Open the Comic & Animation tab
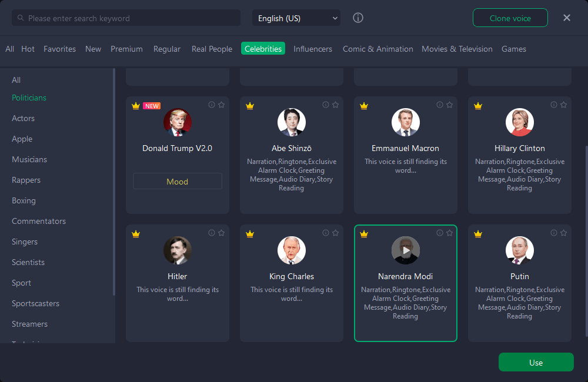The height and width of the screenshot is (382, 588). point(377,49)
